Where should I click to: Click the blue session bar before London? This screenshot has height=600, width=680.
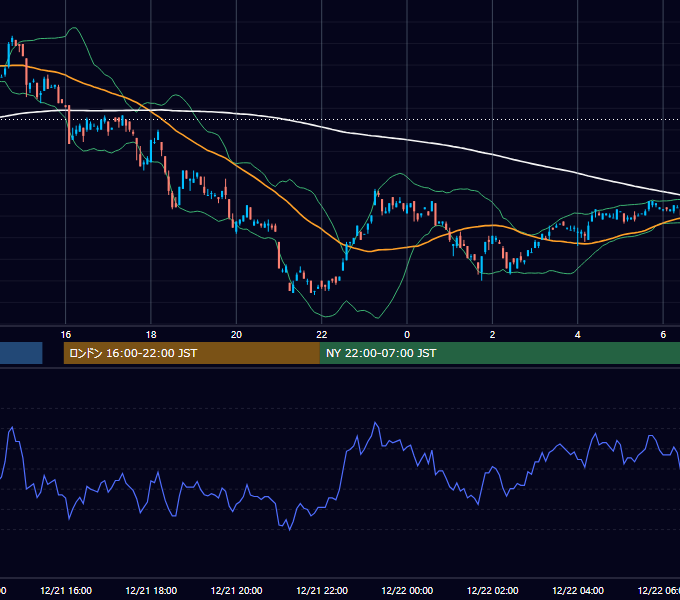tap(21, 353)
